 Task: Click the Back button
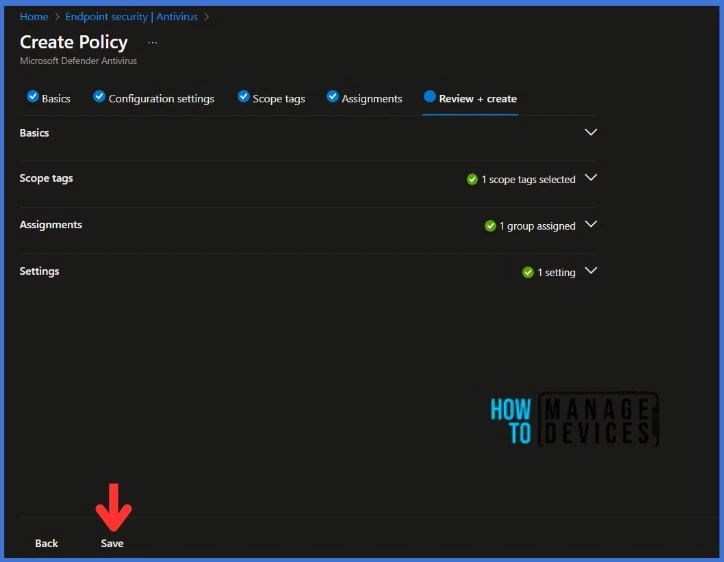click(x=47, y=543)
